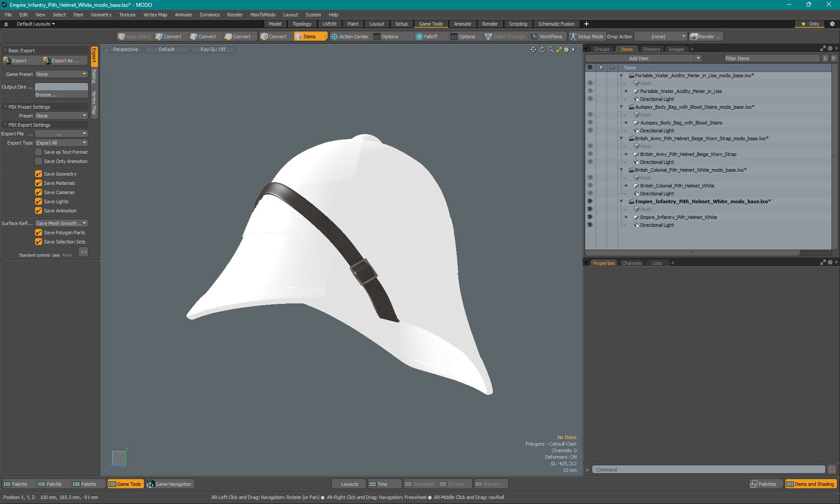Uncheck Save Cameras
This screenshot has width=840, height=504.
pos(39,192)
